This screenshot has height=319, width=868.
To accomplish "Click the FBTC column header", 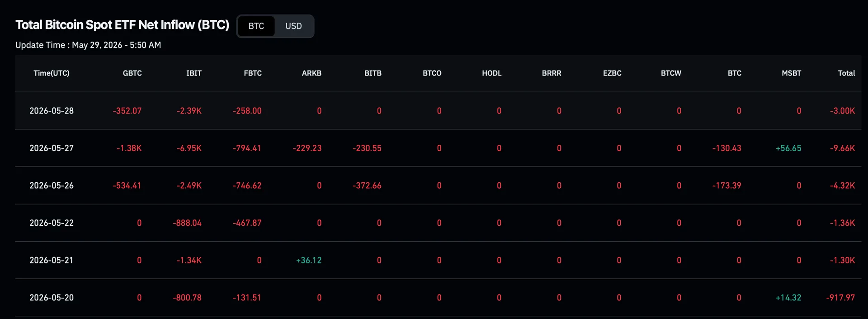I will (x=253, y=73).
